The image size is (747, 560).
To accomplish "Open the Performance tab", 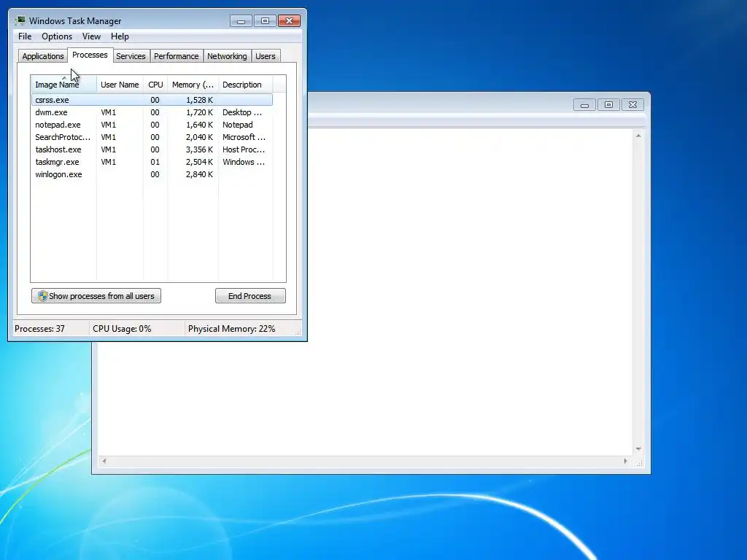I will coord(176,56).
